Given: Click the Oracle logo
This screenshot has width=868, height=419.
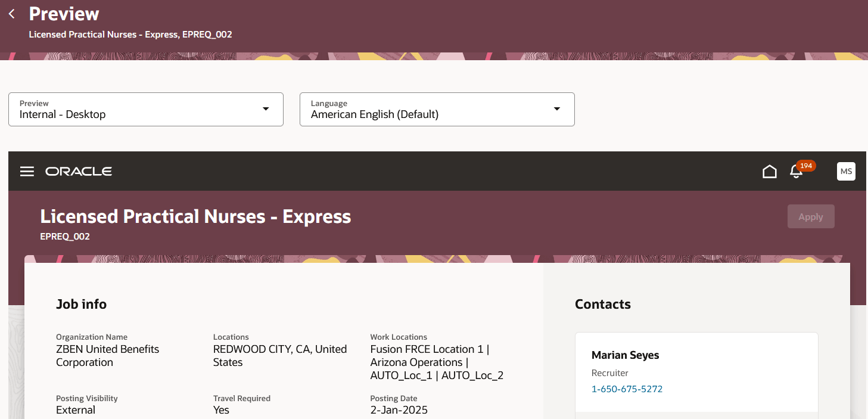Looking at the screenshot, I should tap(79, 172).
